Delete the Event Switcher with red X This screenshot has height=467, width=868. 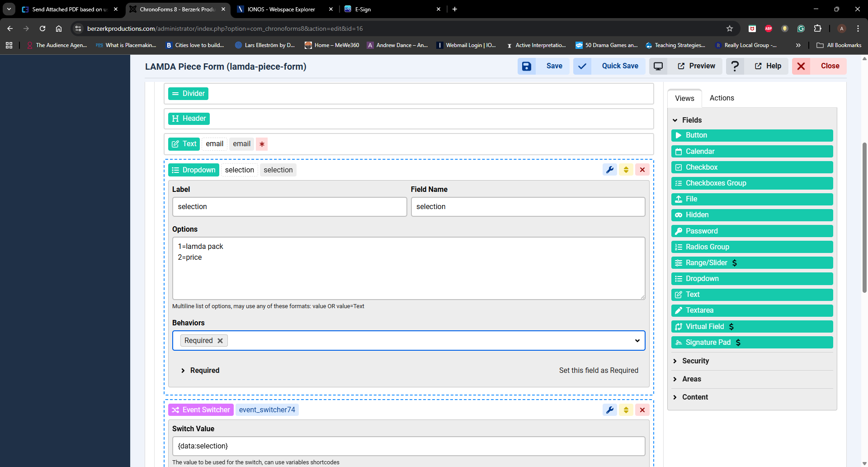tap(642, 410)
